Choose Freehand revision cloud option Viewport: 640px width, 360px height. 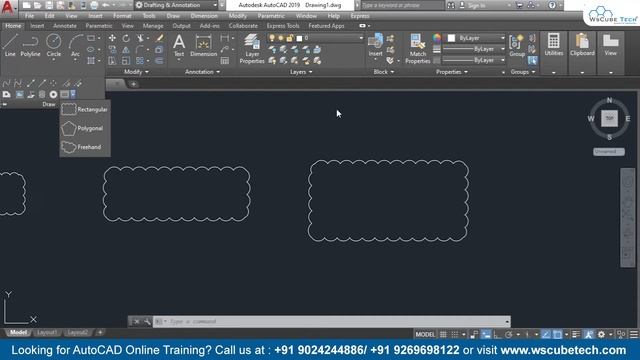point(85,147)
